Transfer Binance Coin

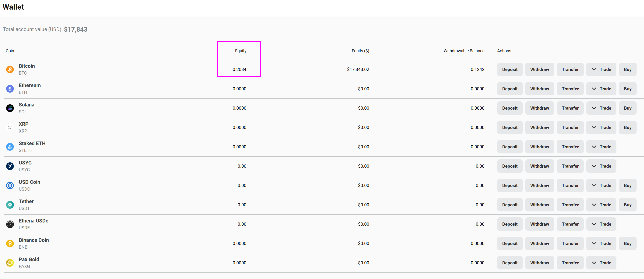pyautogui.click(x=570, y=244)
